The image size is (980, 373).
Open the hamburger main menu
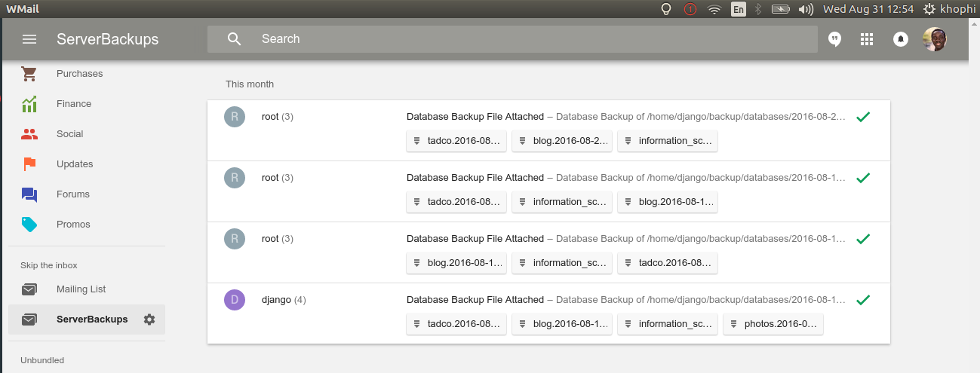tap(29, 39)
